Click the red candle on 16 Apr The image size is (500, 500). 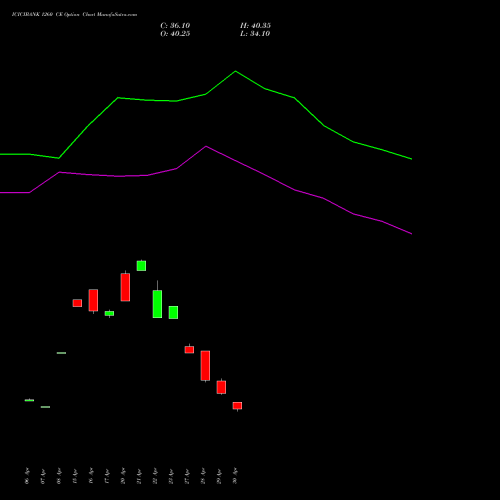(93, 300)
